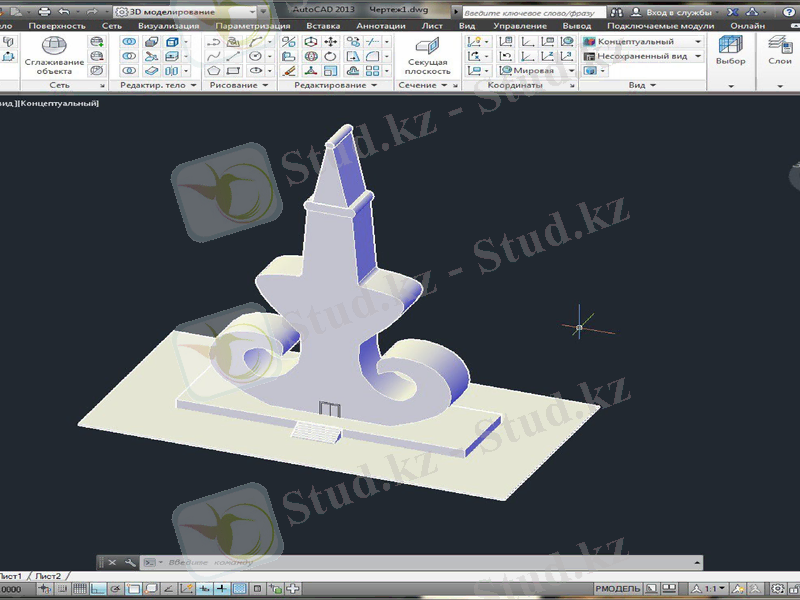Switch to the Лист2 layout tab
This screenshot has width=800, height=600.
pos(49,576)
